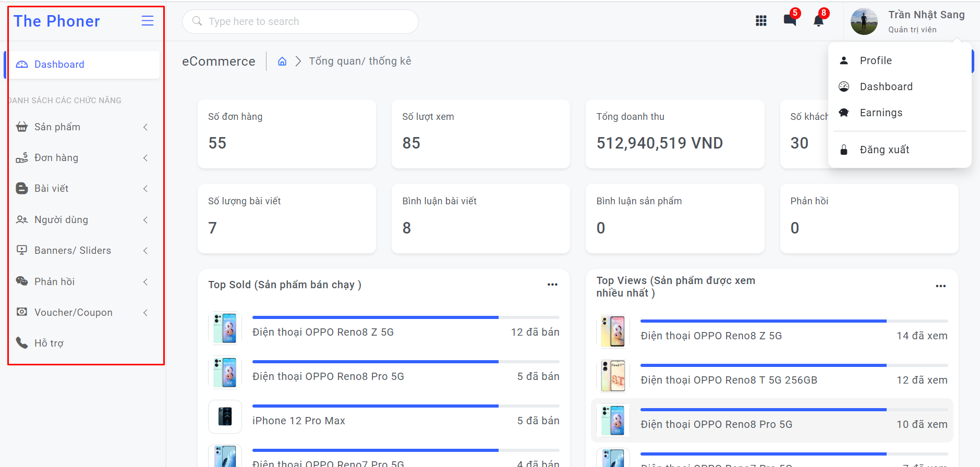This screenshot has height=467, width=980.
Task: Click the search magnifier icon
Action: click(197, 21)
